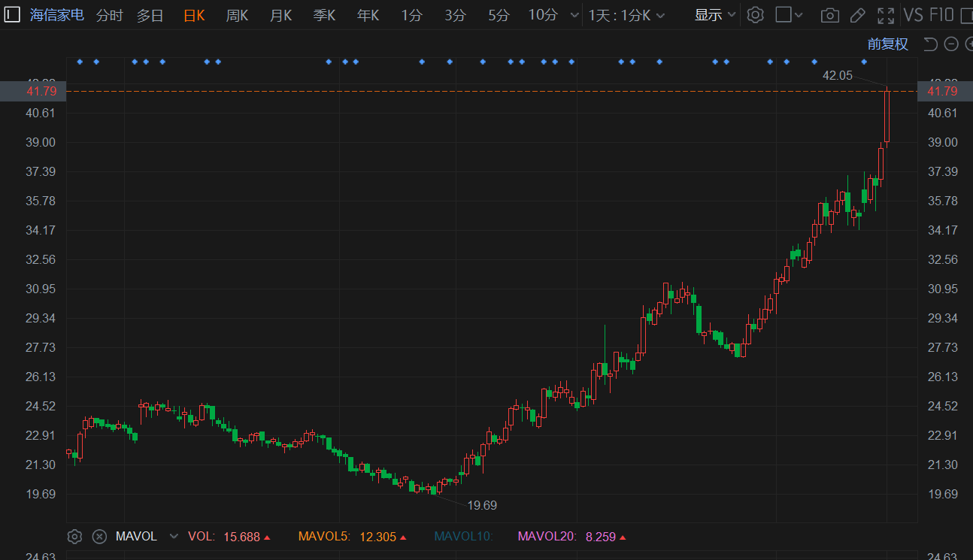Take a chart screenshot with camera icon
This screenshot has width=973, height=560.
[829, 15]
